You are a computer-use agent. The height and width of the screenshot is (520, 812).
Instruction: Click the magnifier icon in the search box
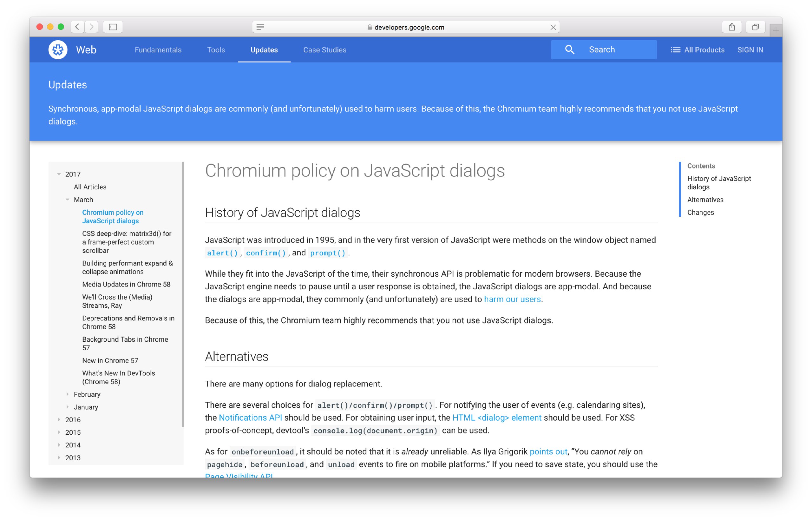pyautogui.click(x=569, y=49)
